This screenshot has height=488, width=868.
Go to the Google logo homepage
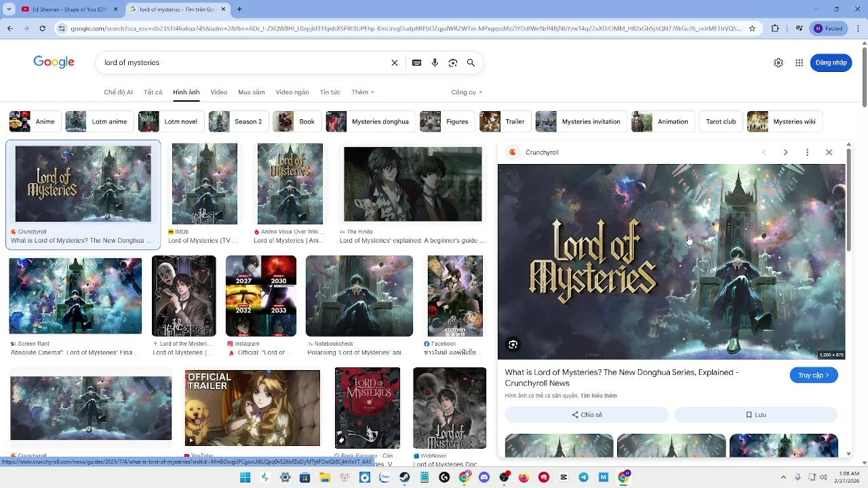(54, 62)
